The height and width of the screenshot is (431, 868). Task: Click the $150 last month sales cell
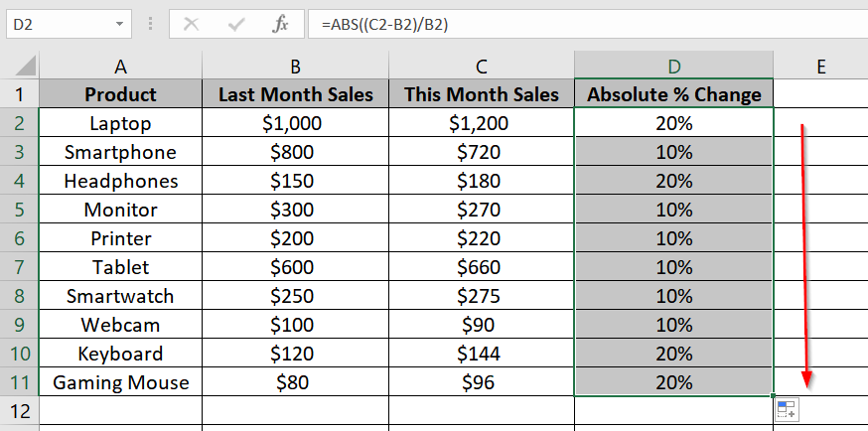click(296, 180)
